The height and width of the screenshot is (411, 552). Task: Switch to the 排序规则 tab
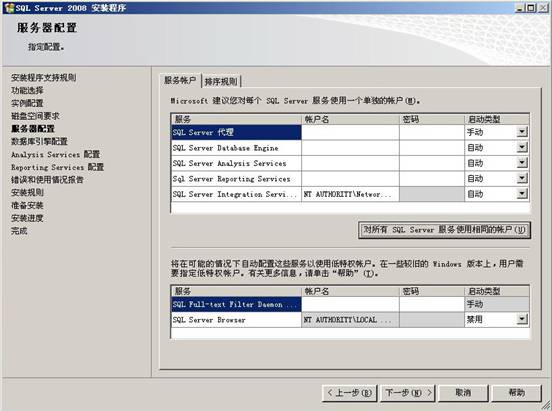pyautogui.click(x=221, y=81)
